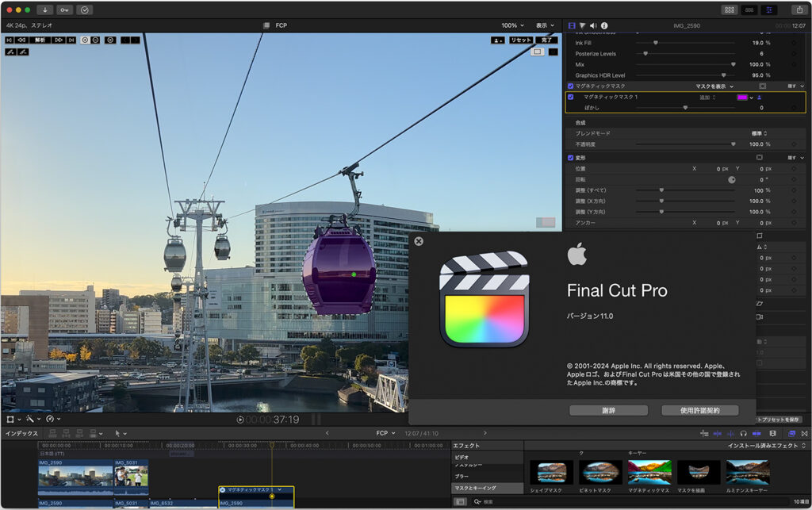Viewport: 812px width, 510px height.
Task: Click the リセット reset button in viewer
Action: point(521,40)
